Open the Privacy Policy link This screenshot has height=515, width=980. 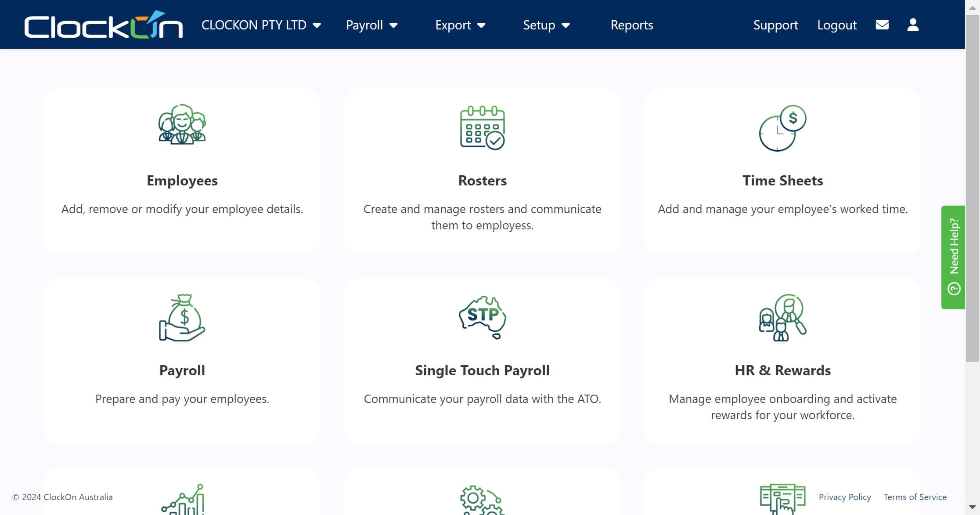pyautogui.click(x=845, y=497)
